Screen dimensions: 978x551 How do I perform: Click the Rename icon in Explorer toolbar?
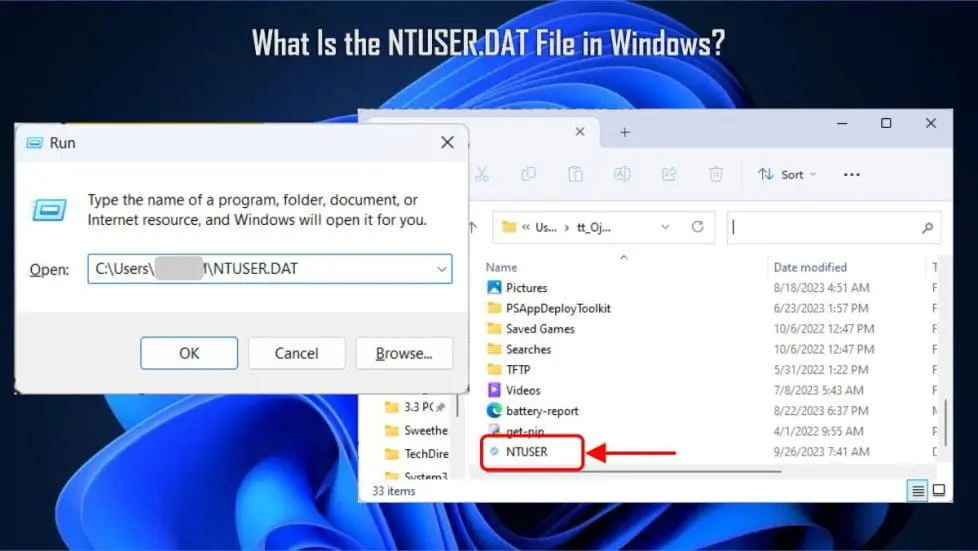click(x=622, y=174)
